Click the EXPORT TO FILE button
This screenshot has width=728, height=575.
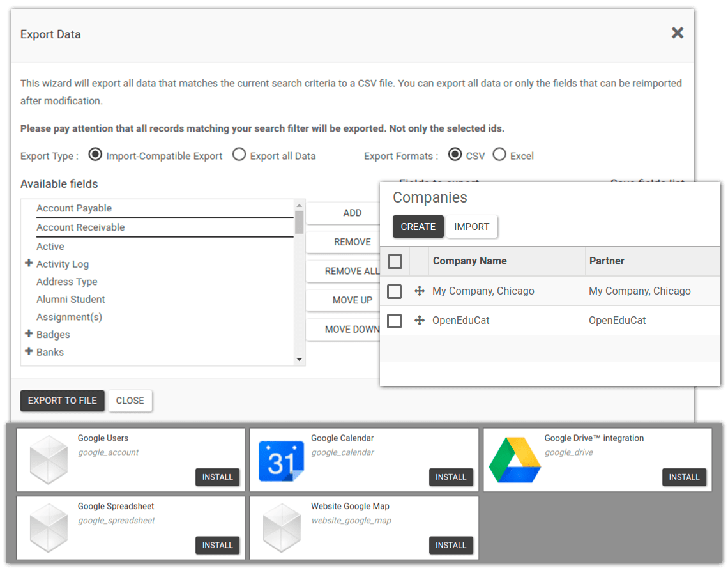pyautogui.click(x=62, y=401)
